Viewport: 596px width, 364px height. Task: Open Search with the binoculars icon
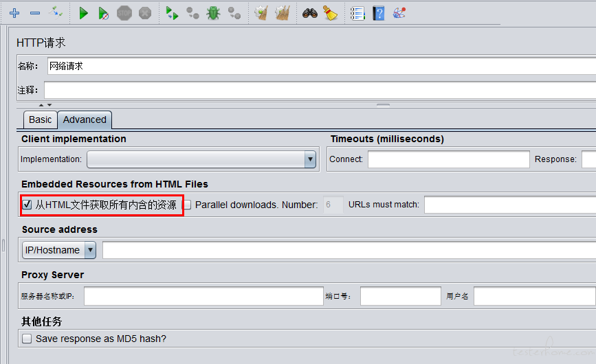tap(310, 13)
